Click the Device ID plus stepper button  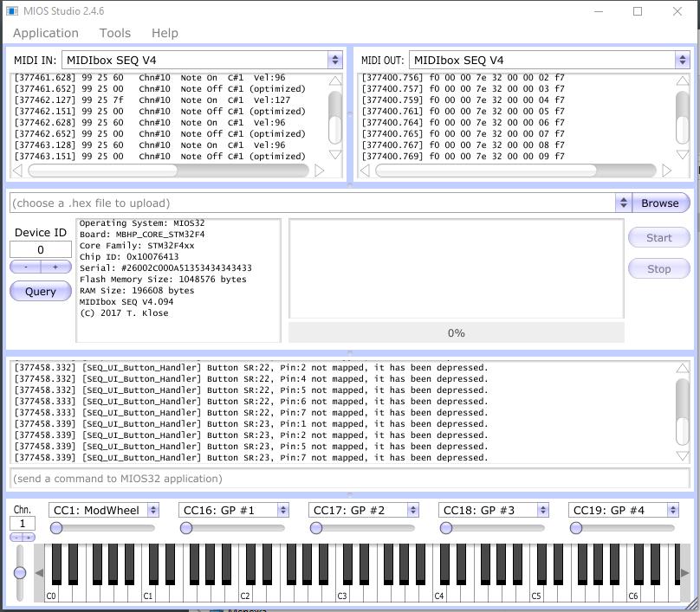[x=55, y=267]
